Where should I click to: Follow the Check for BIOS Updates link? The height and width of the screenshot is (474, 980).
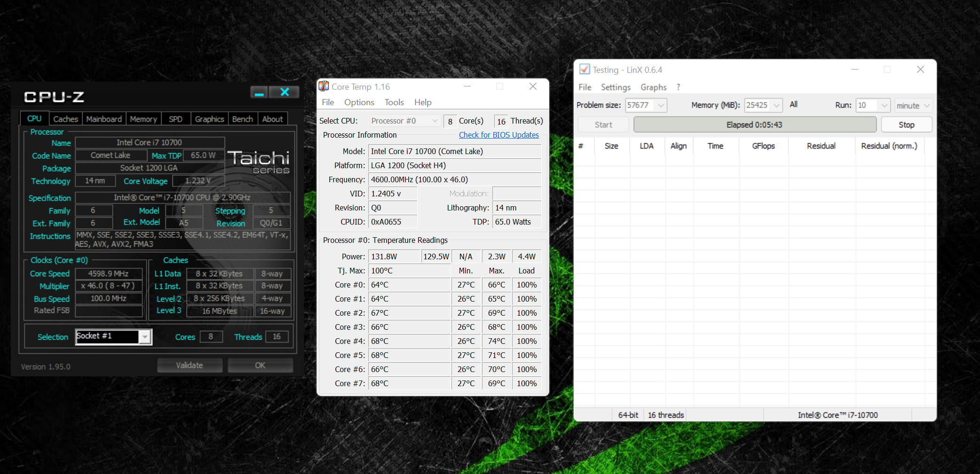(x=499, y=135)
